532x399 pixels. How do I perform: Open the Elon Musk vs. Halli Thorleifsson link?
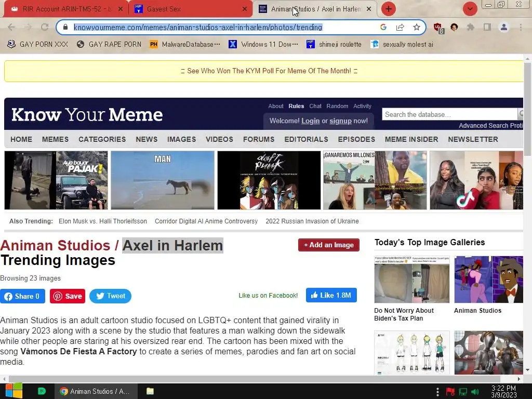tap(103, 221)
